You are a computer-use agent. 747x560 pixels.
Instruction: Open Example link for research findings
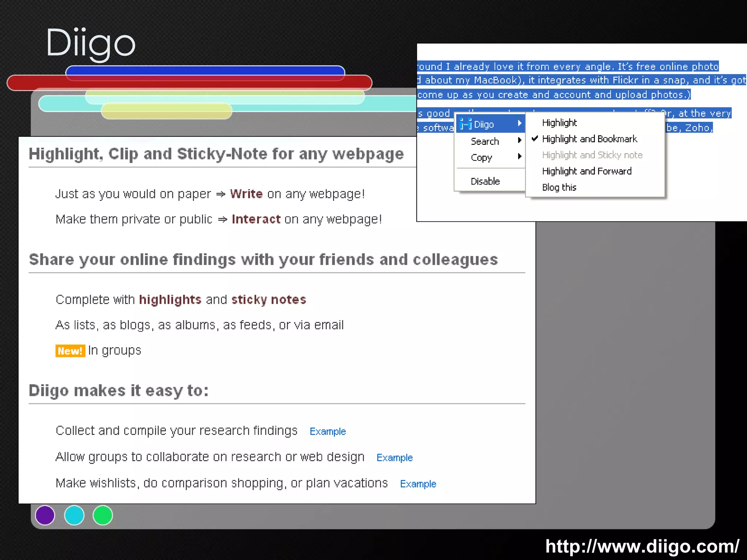(328, 431)
